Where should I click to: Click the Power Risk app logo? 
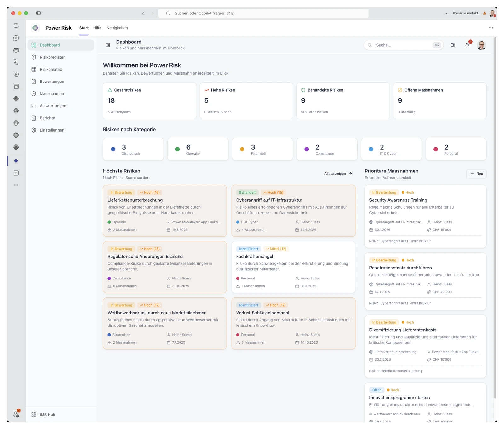36,28
